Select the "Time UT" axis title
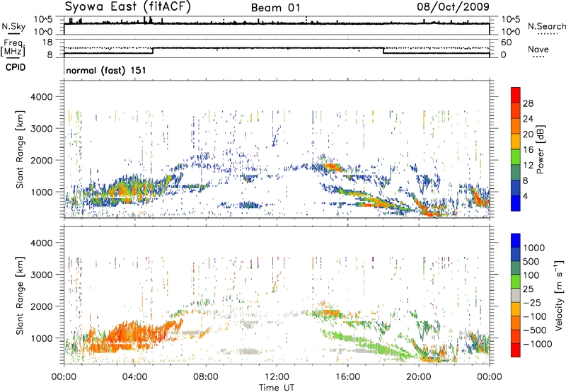The image size is (566, 392). tap(277, 388)
